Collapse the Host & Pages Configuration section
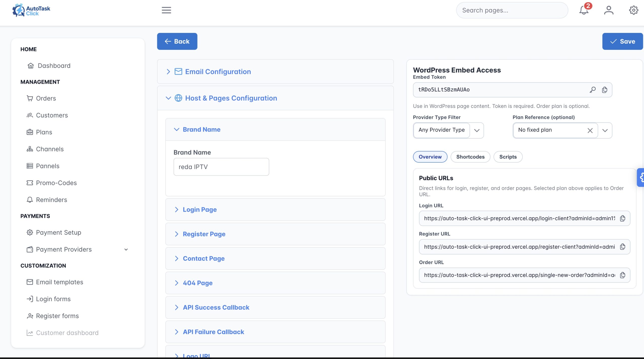 tap(275, 98)
